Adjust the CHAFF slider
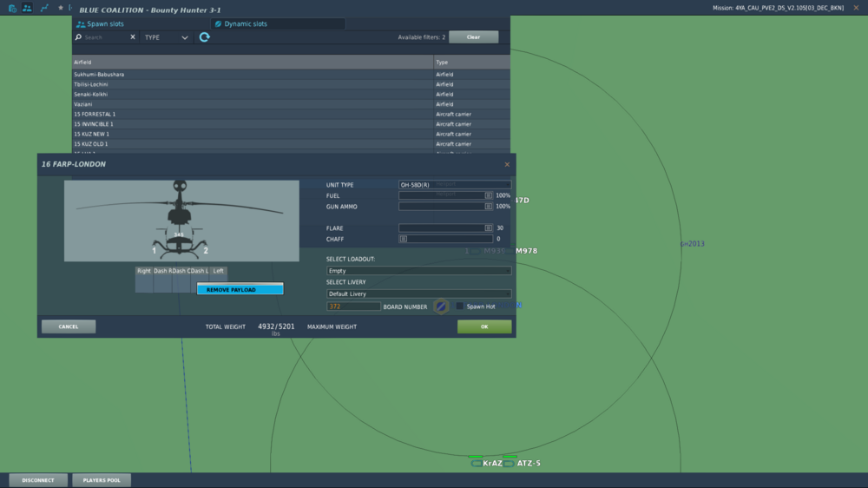868x488 pixels. (445, 240)
